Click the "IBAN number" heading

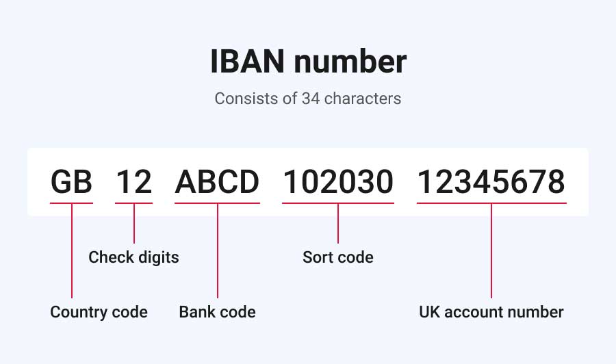coord(308,62)
